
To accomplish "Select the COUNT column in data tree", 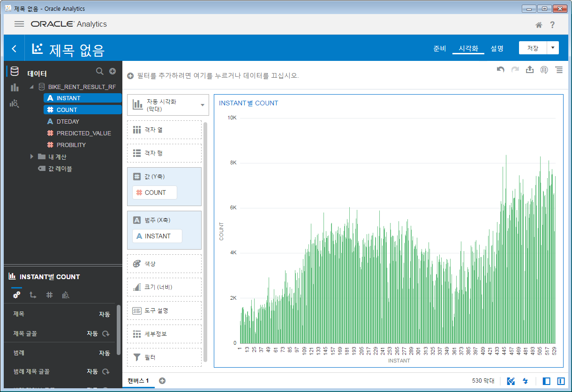I will pos(83,110).
